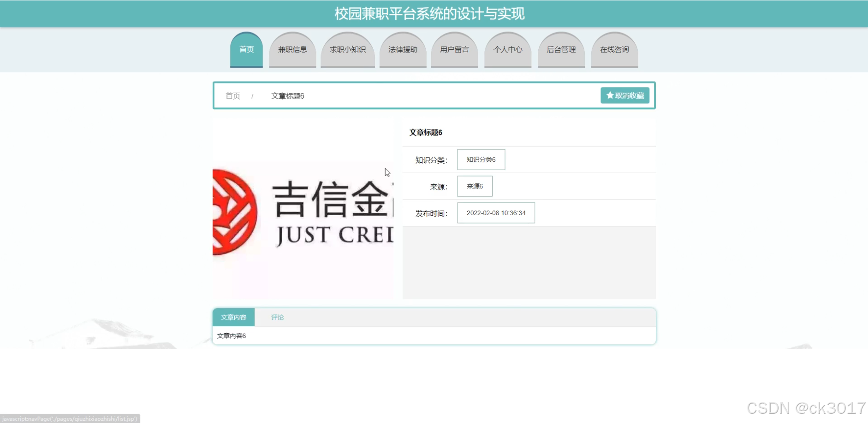Click the site title 校园兼职平台系统的设计与实现

click(x=429, y=14)
